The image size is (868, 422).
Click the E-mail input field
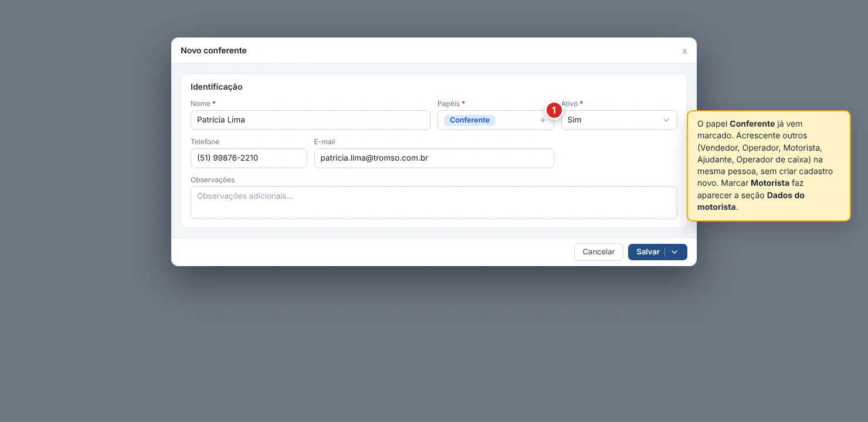434,158
